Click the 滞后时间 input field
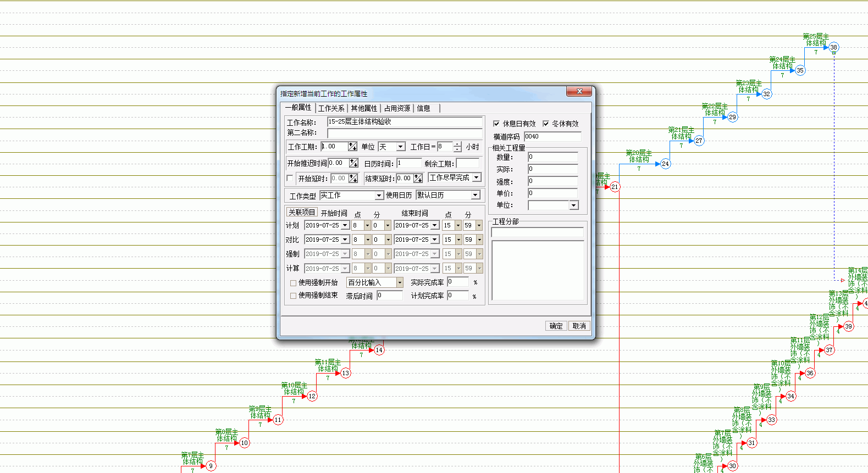The image size is (868, 473). pos(389,296)
